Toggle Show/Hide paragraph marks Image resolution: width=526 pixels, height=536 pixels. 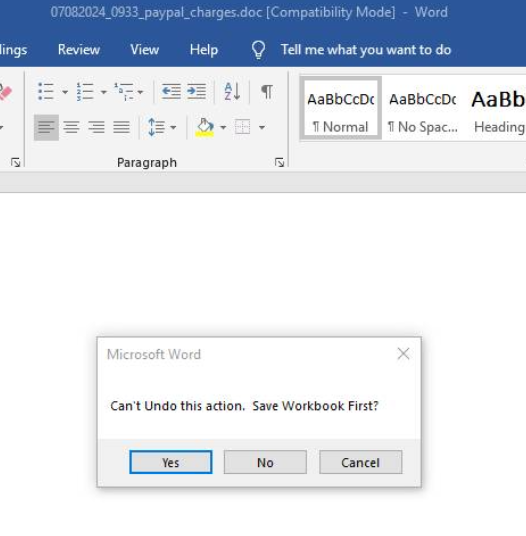pos(267,92)
